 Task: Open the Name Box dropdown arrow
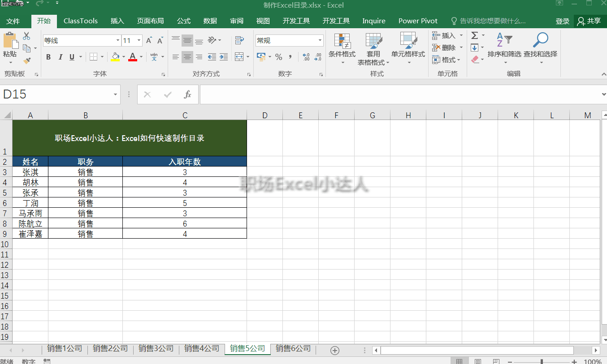[115, 94]
